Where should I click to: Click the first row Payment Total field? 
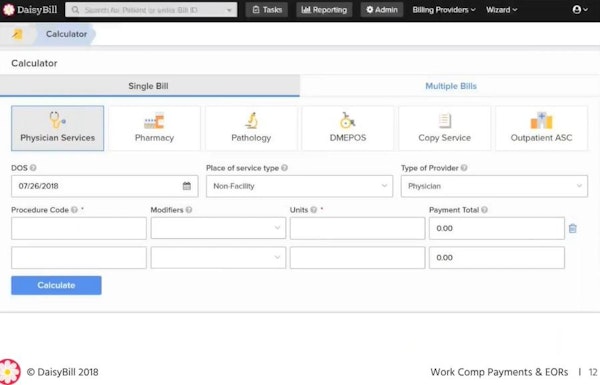497,228
